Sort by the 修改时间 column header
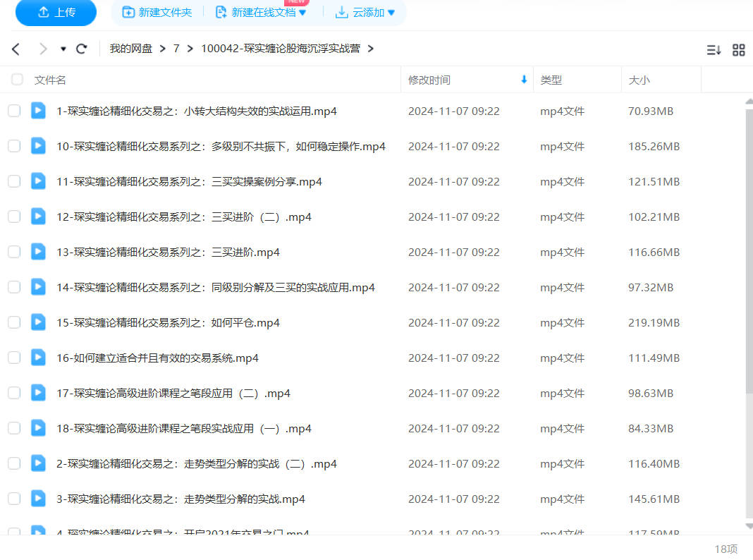 429,80
